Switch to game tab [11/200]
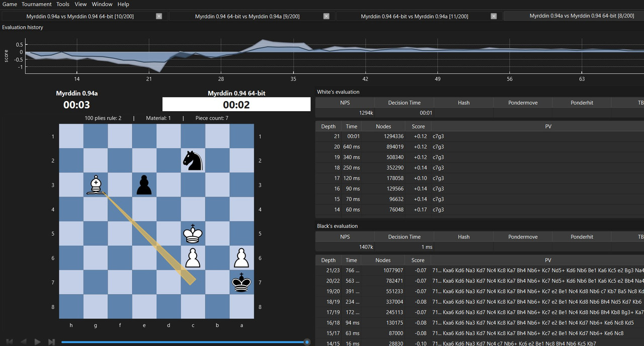 point(419,16)
